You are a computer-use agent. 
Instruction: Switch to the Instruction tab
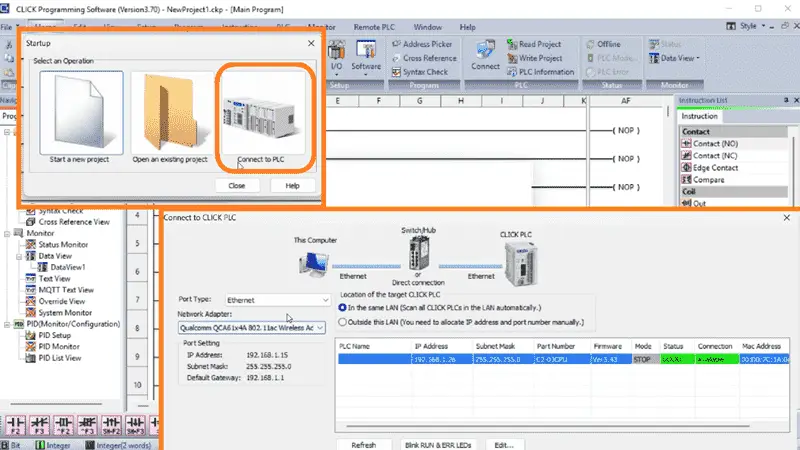(x=699, y=116)
